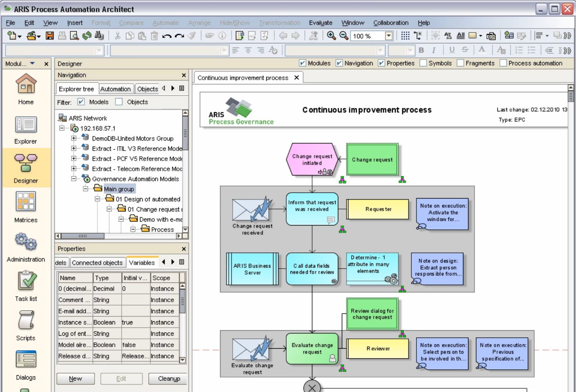Enable the Process automation checkbox
576x392 pixels.
click(503, 63)
